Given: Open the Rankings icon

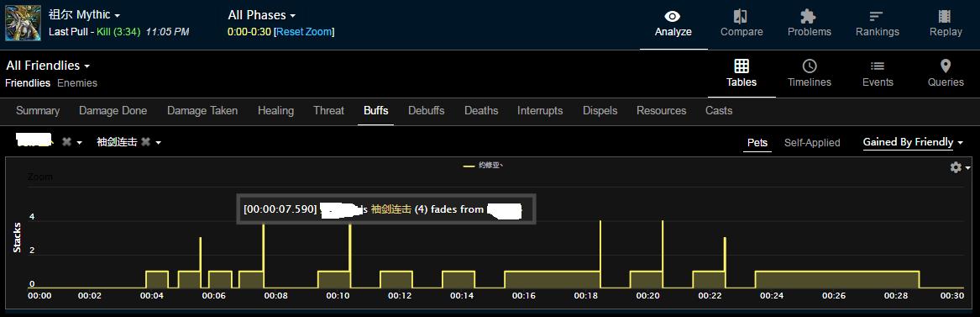Looking at the screenshot, I should (877, 17).
